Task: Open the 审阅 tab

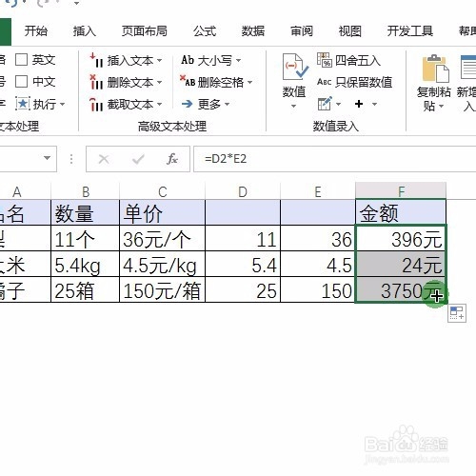Action: pos(302,31)
